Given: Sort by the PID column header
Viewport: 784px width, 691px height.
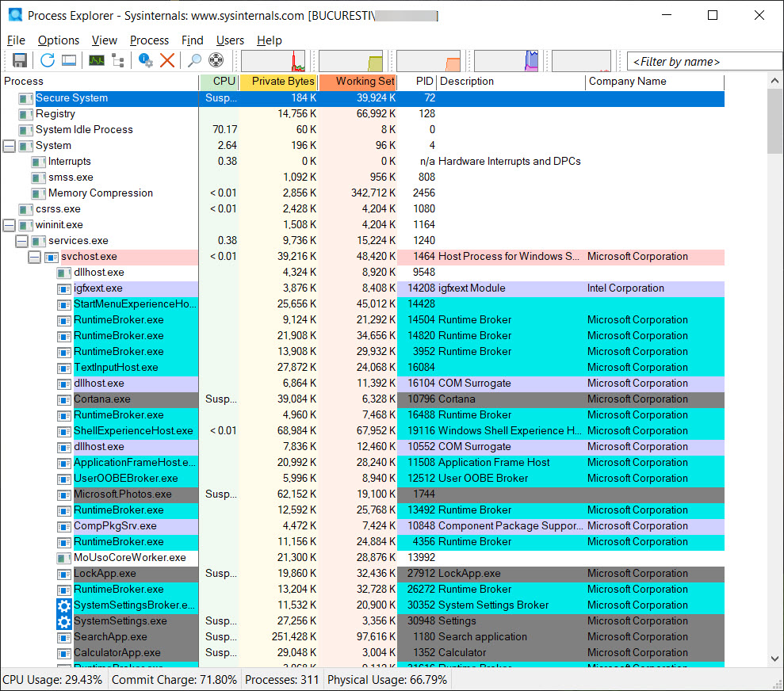Looking at the screenshot, I should point(418,82).
